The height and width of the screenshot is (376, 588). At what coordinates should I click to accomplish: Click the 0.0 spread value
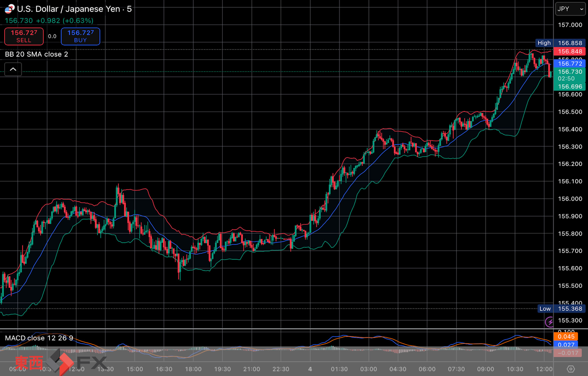(x=52, y=36)
